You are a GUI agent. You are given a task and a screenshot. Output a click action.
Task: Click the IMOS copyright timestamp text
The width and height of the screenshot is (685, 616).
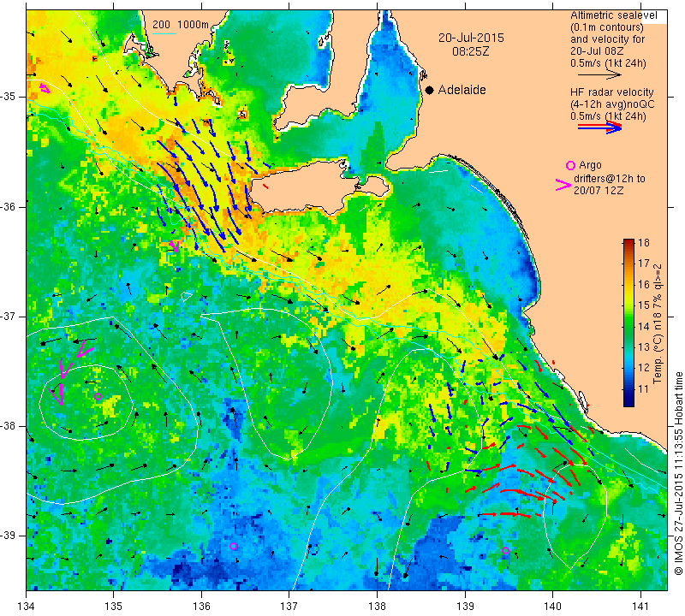point(678,473)
